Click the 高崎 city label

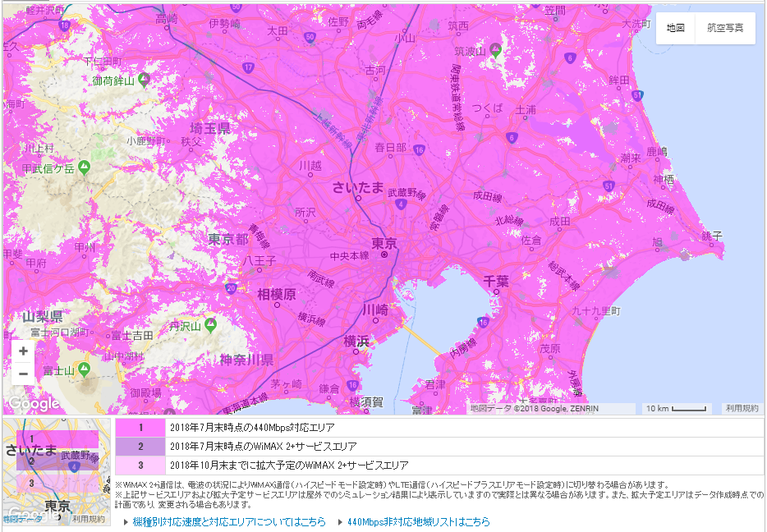167,19
